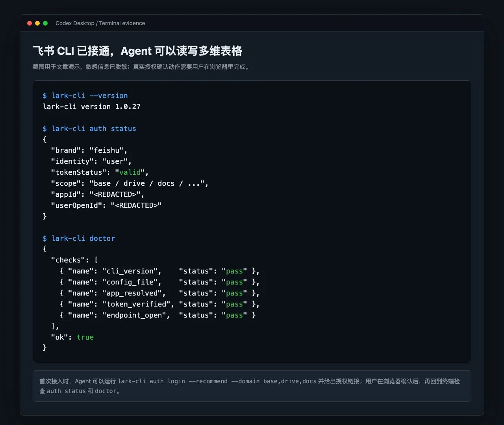The image size is (504, 425).
Task: Click the 'Codex Desktop / Terminal evidence' title
Action: (100, 23)
